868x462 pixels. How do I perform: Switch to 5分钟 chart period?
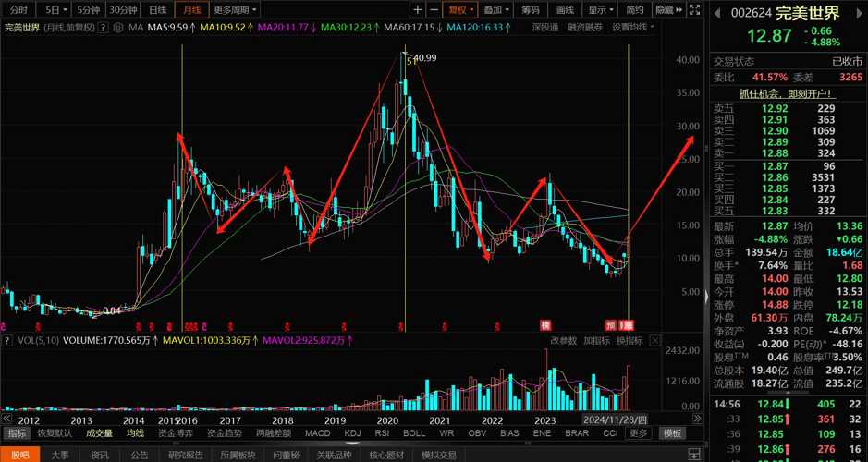[89, 9]
